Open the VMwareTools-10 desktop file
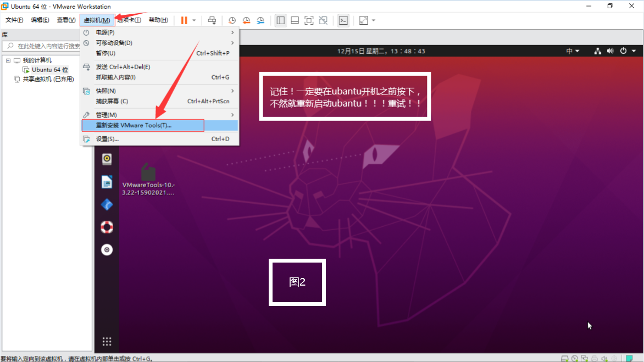Screen dimensions: 644x362 pyautogui.click(x=148, y=179)
